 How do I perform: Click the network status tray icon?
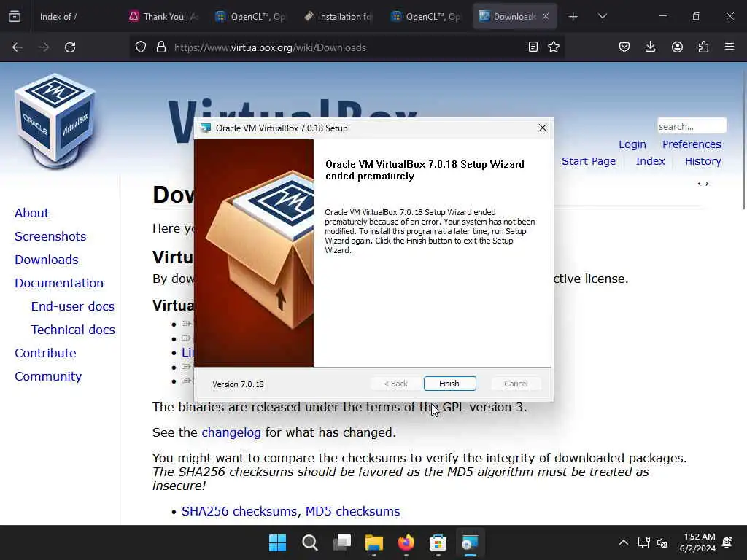coord(644,542)
